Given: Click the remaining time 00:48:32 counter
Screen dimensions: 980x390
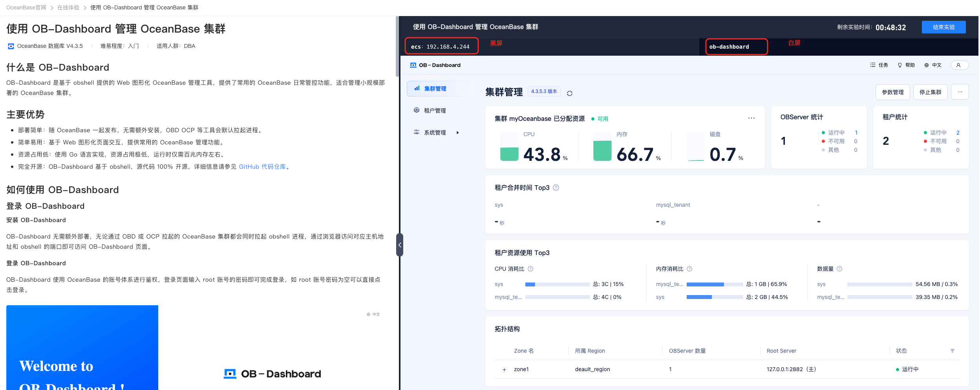Looking at the screenshot, I should (890, 27).
